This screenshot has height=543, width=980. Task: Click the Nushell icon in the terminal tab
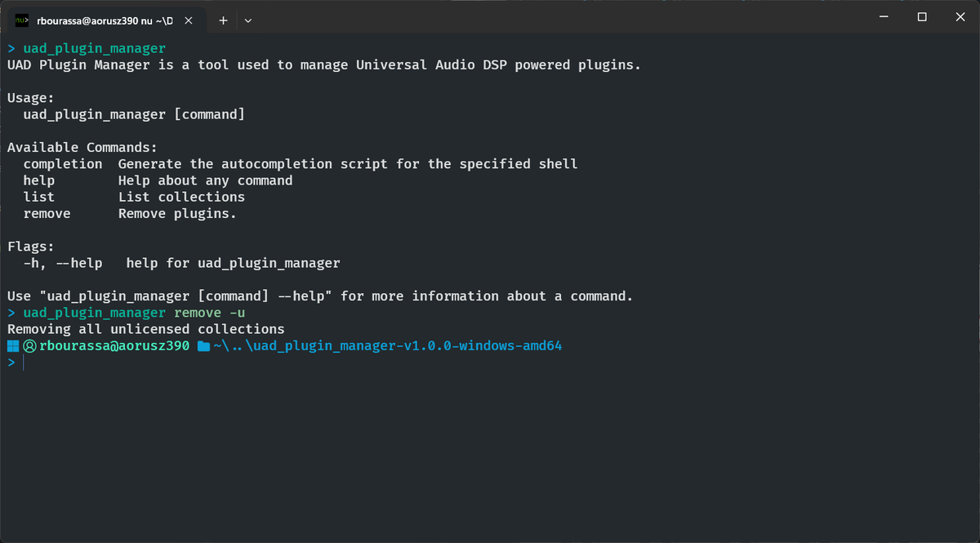click(x=23, y=19)
